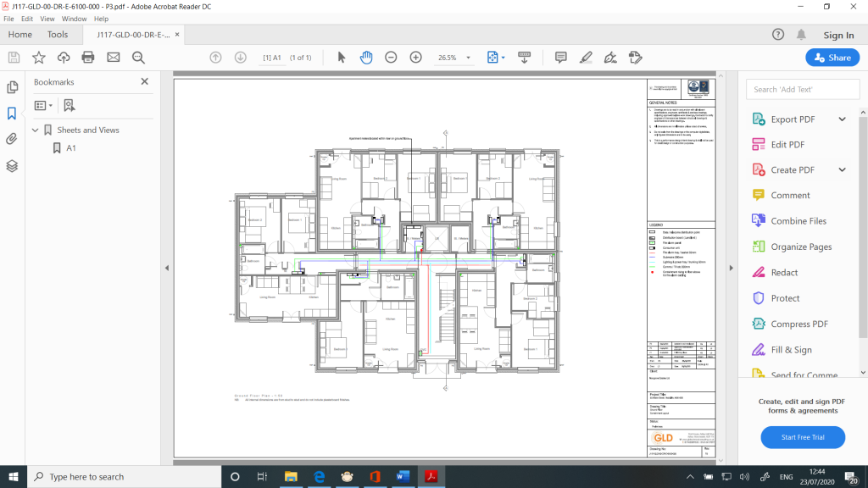The width and height of the screenshot is (868, 488).
Task: Add a sticky note comment
Action: click(x=561, y=58)
